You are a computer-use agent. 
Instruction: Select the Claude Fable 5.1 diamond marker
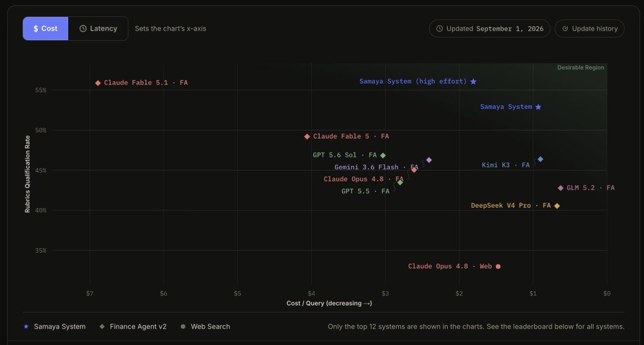98,83
